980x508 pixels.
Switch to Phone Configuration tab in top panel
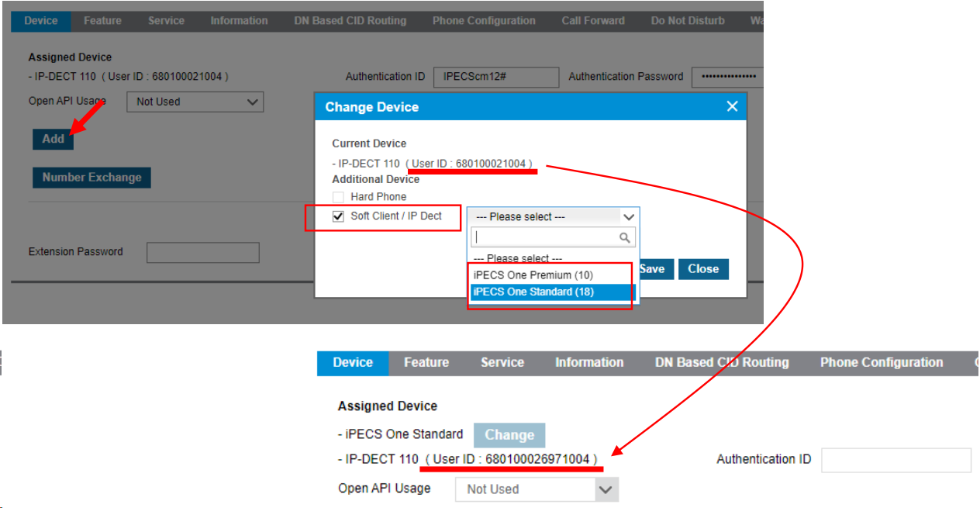click(x=484, y=21)
